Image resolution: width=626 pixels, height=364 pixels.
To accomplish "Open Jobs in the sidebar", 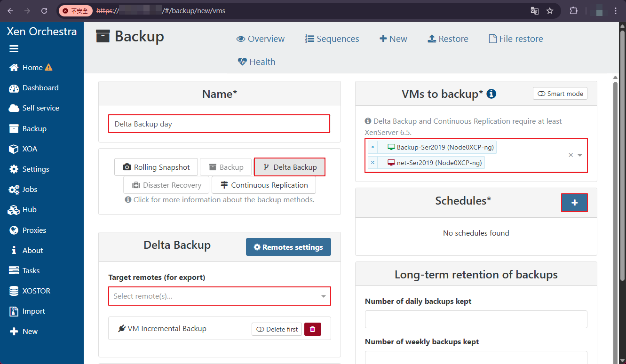I will (x=23, y=190).
